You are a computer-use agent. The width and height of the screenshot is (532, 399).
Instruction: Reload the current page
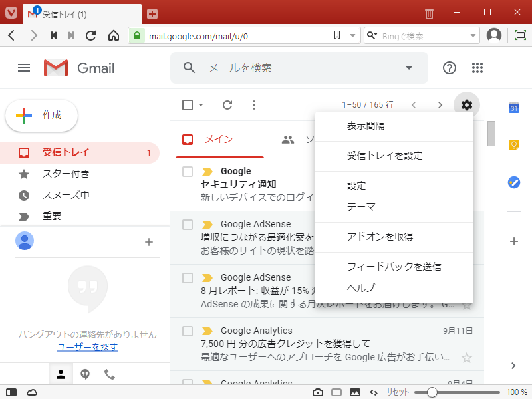pos(91,35)
